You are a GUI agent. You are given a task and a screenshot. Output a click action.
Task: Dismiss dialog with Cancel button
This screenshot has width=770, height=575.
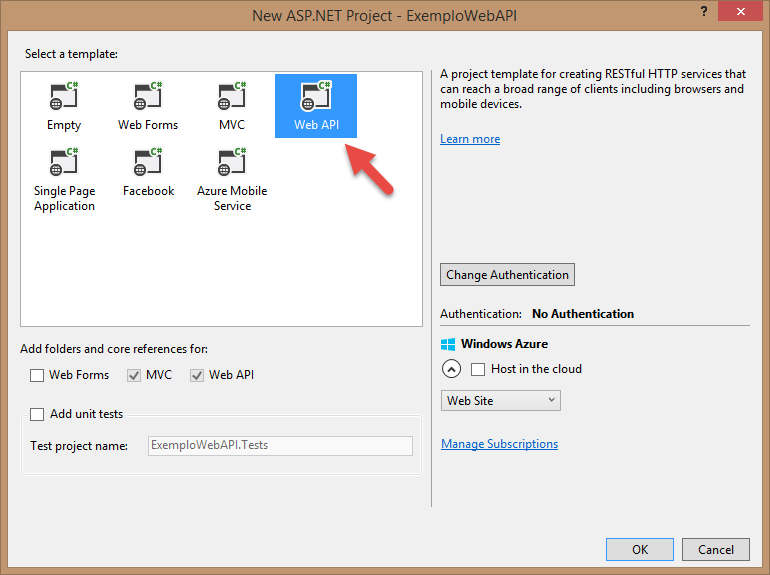click(x=716, y=549)
